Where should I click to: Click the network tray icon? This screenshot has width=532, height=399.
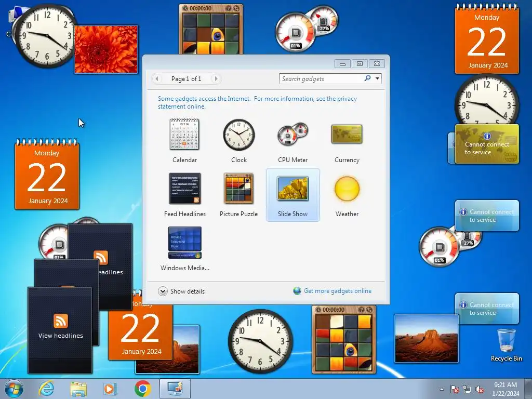(467, 389)
